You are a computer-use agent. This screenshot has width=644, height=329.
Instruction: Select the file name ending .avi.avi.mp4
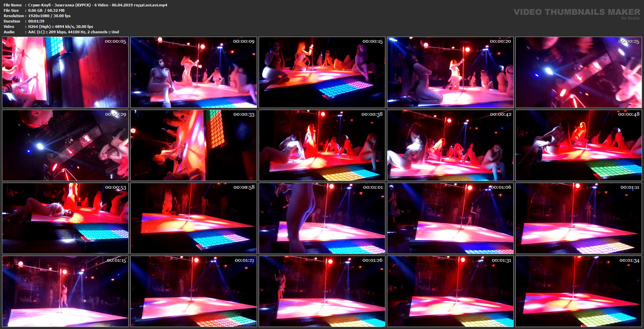click(98, 5)
